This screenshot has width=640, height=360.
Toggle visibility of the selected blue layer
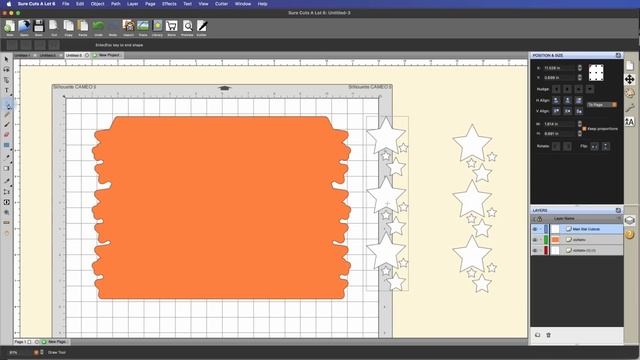click(x=535, y=229)
